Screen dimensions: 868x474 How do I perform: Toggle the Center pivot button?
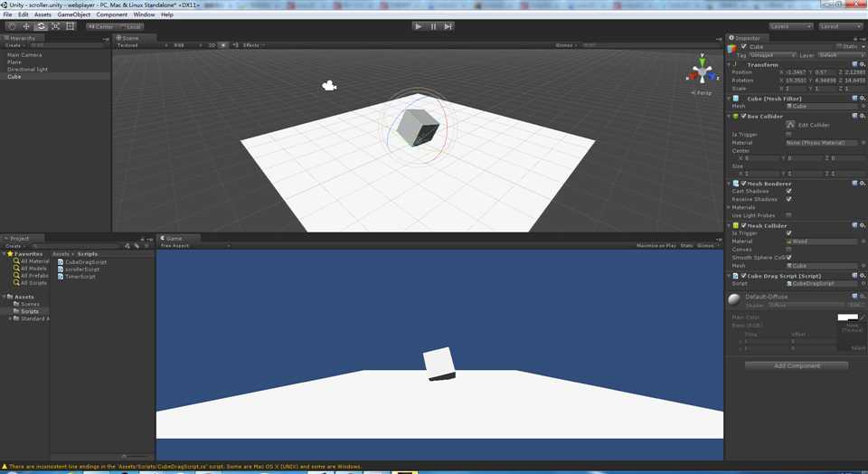point(100,26)
